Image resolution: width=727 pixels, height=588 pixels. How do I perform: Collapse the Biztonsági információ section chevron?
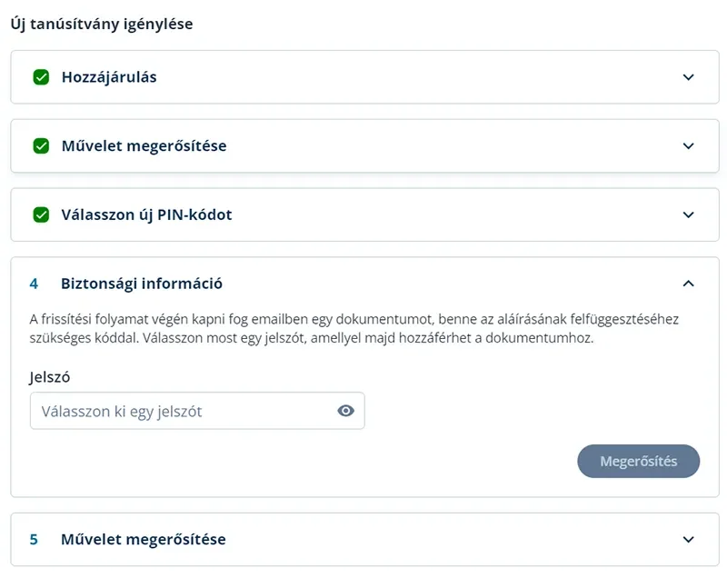(x=689, y=284)
